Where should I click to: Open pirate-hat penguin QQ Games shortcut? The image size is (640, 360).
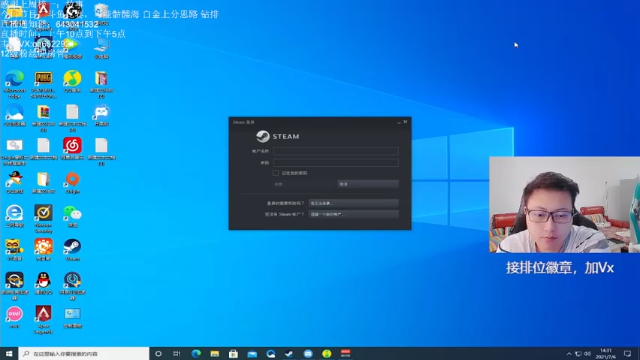click(x=15, y=182)
